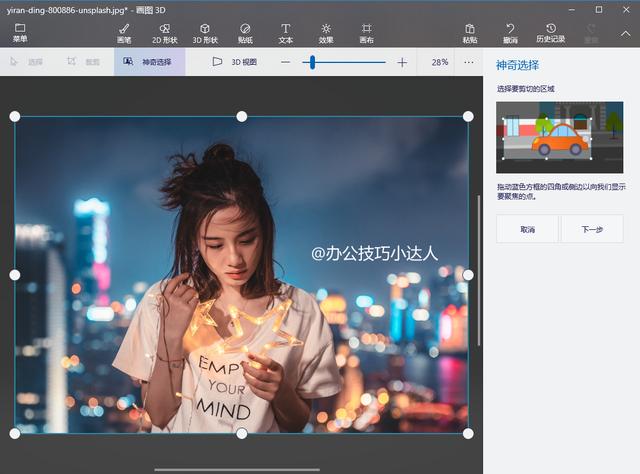This screenshot has height=474, width=640.
Task: Choose the 文本 text tool
Action: tap(285, 32)
